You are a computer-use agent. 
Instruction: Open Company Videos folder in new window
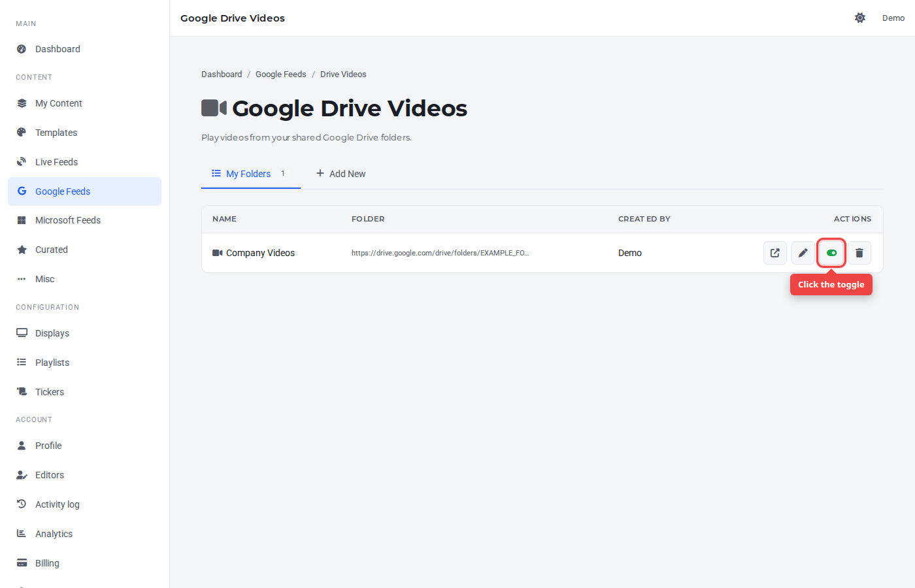tap(775, 253)
